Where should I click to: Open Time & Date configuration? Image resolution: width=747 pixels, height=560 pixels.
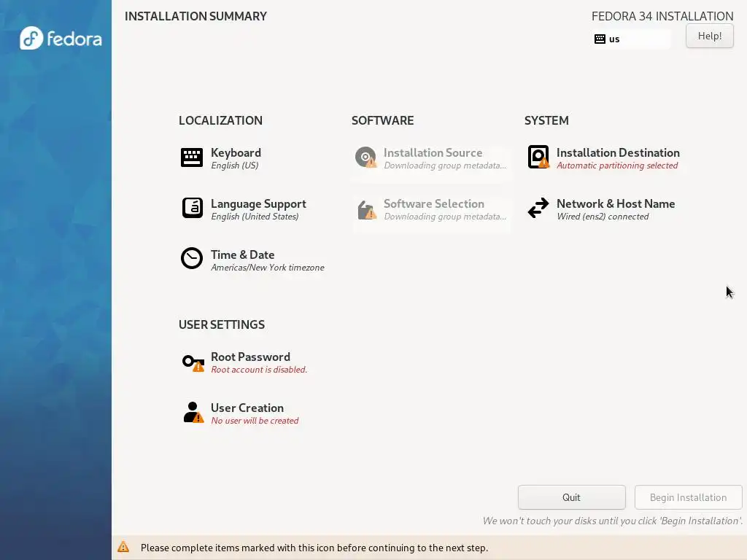[242, 254]
